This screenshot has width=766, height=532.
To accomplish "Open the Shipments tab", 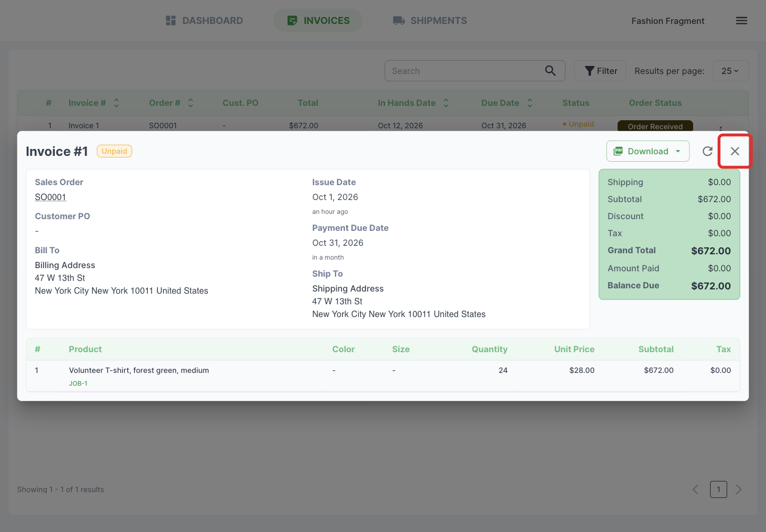I will pyautogui.click(x=430, y=21).
